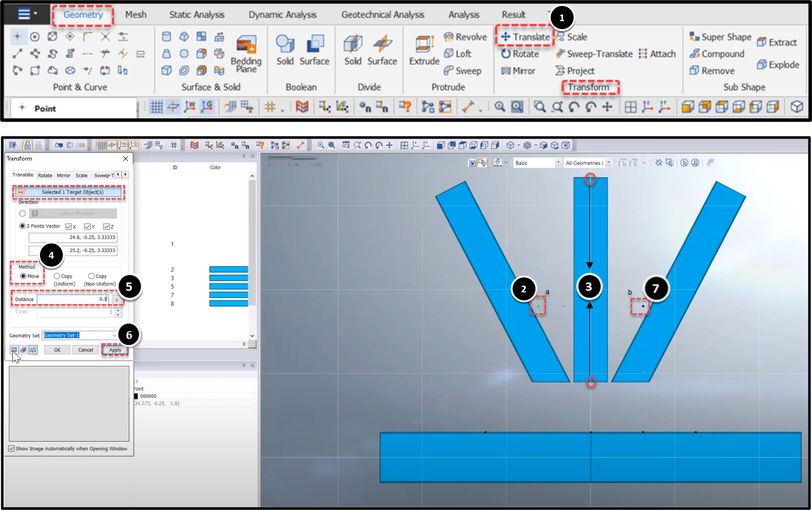Choose the Extrude protrude tool
This screenshot has height=510, width=812.
pyautogui.click(x=424, y=50)
